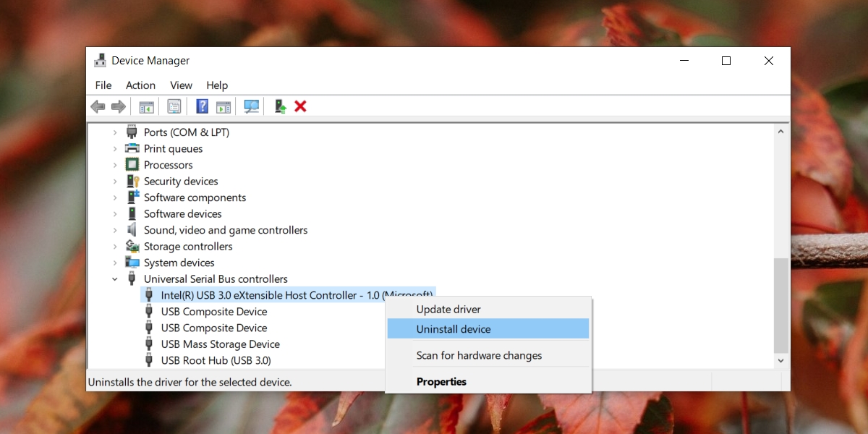Click the vertical scrollbar thumb
The width and height of the screenshot is (868, 434).
click(x=780, y=305)
